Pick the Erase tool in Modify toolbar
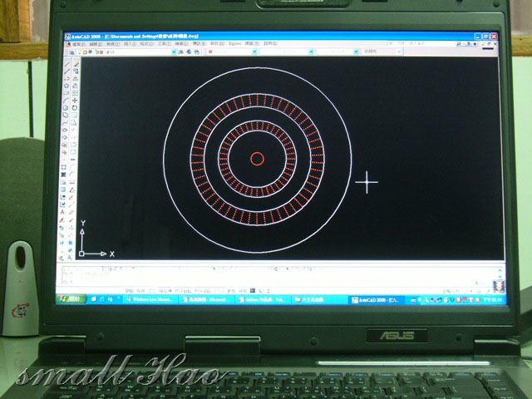The width and height of the screenshot is (532, 399). (76, 62)
